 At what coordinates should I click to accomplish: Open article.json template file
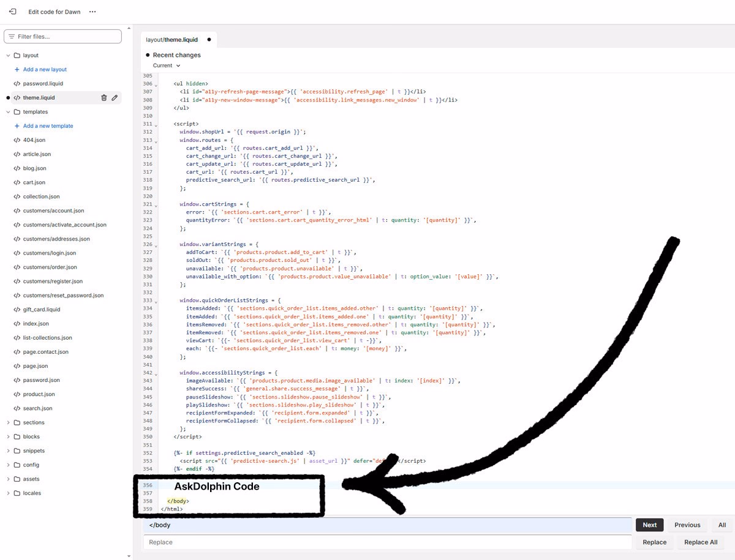tap(37, 154)
